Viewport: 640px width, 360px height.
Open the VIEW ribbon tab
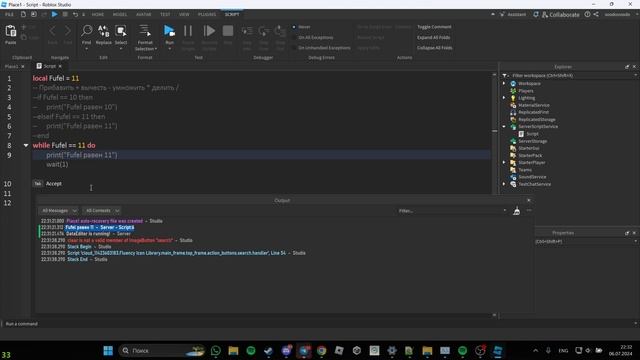[184, 14]
